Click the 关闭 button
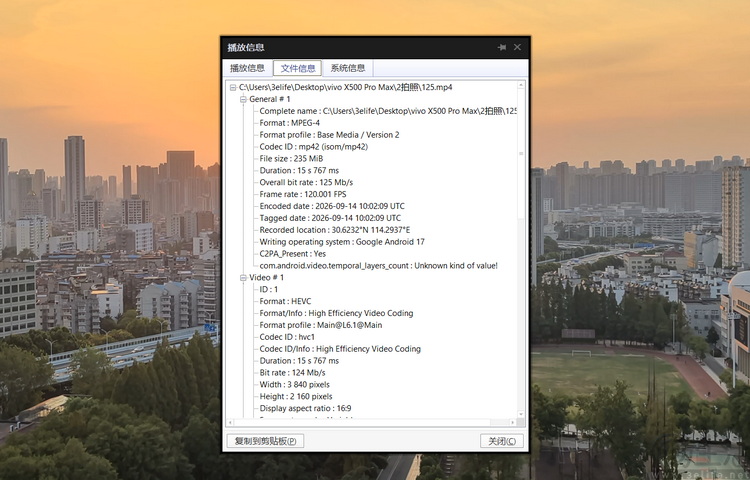Viewport: 750px width, 480px height. pos(502,441)
